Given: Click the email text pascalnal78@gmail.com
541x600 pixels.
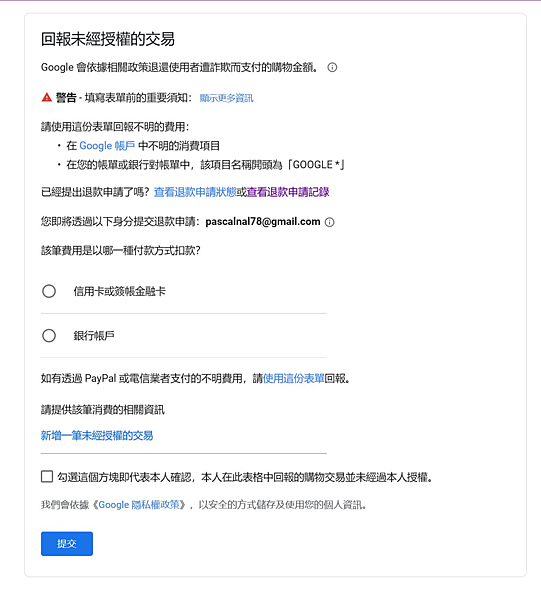Looking at the screenshot, I should pyautogui.click(x=263, y=222).
